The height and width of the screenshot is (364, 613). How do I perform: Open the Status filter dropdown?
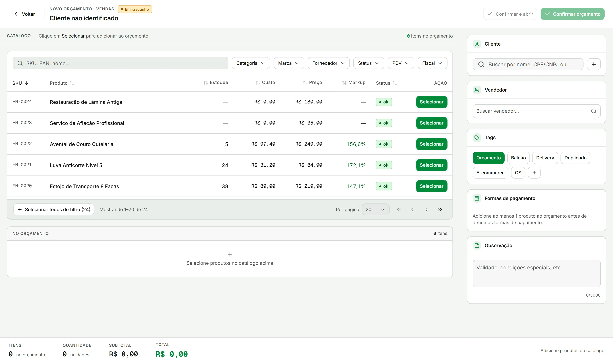(x=368, y=63)
